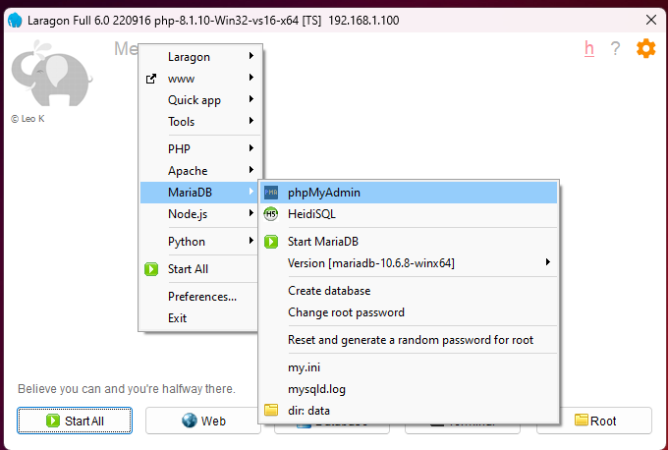The image size is (668, 450).
Task: Click folder icon on the Root button
Action: click(581, 420)
